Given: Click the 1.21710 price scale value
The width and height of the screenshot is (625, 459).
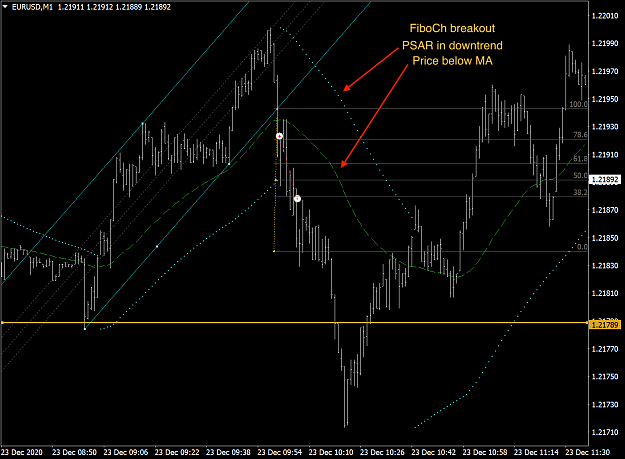Looking at the screenshot, I should point(605,432).
